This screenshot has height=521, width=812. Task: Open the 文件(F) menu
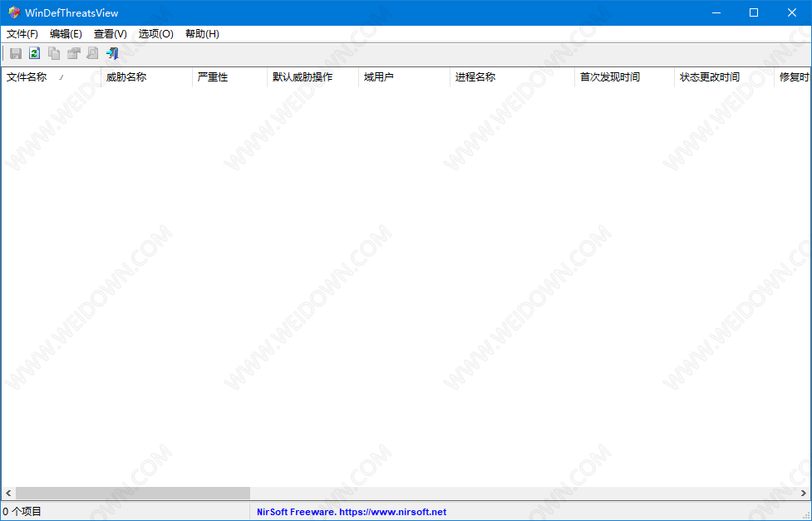(x=22, y=34)
